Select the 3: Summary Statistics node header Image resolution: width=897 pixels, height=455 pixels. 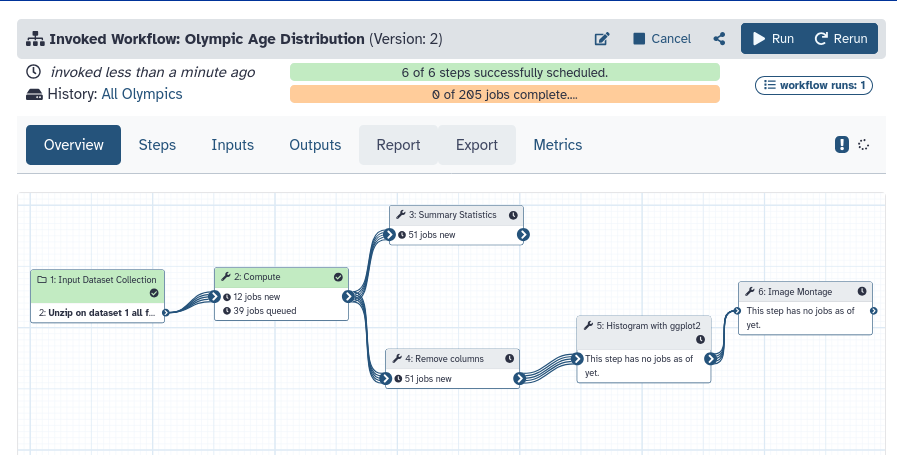click(x=457, y=215)
